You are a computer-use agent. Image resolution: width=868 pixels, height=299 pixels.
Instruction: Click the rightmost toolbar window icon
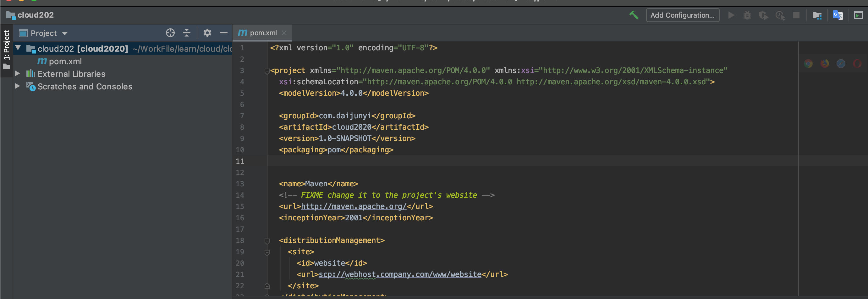858,15
